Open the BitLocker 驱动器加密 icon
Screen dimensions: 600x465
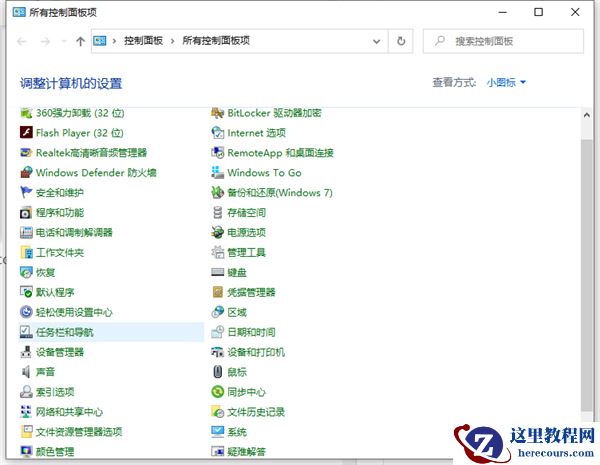coord(217,113)
